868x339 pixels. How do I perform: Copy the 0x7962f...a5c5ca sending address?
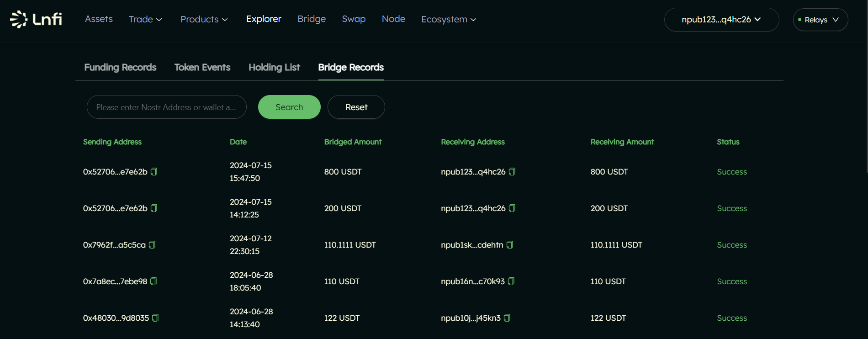point(152,245)
